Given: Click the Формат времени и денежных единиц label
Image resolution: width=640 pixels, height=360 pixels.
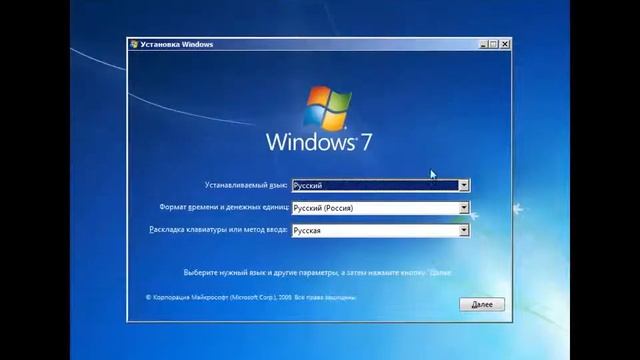Looking at the screenshot, I should (224, 207).
